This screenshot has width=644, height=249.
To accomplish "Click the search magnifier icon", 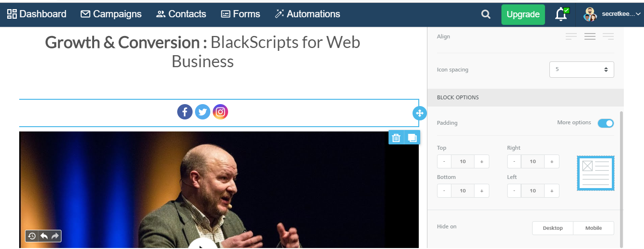I will pos(486,14).
